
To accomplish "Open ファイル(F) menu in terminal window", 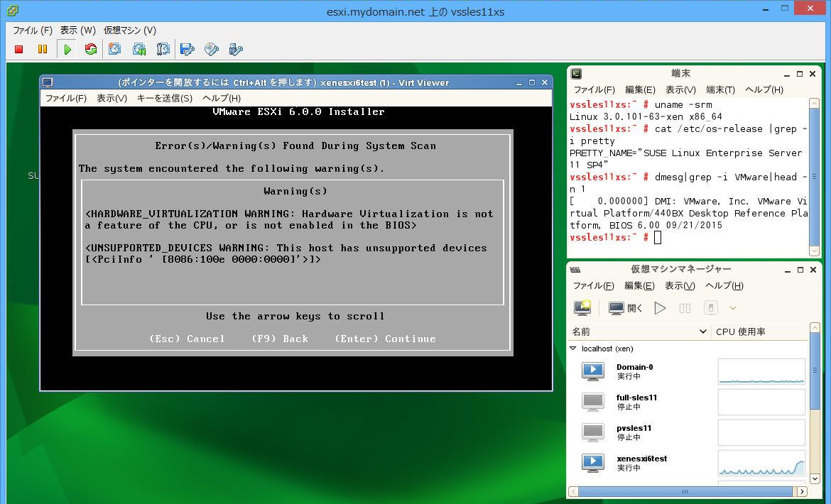I will 594,89.
